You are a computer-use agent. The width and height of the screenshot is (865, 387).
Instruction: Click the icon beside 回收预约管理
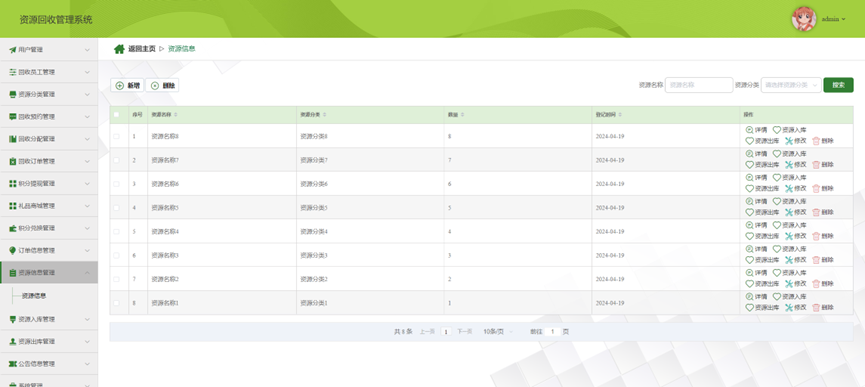[13, 117]
